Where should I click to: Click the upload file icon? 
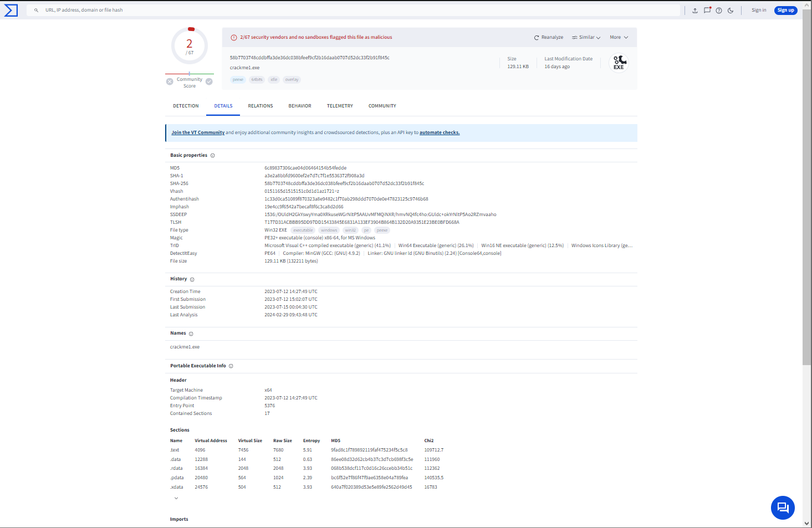point(695,11)
